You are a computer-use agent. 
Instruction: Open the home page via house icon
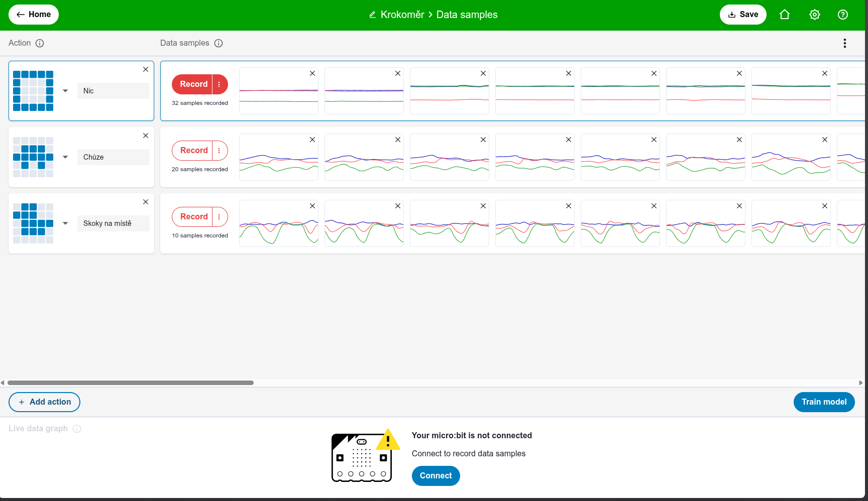(x=785, y=15)
